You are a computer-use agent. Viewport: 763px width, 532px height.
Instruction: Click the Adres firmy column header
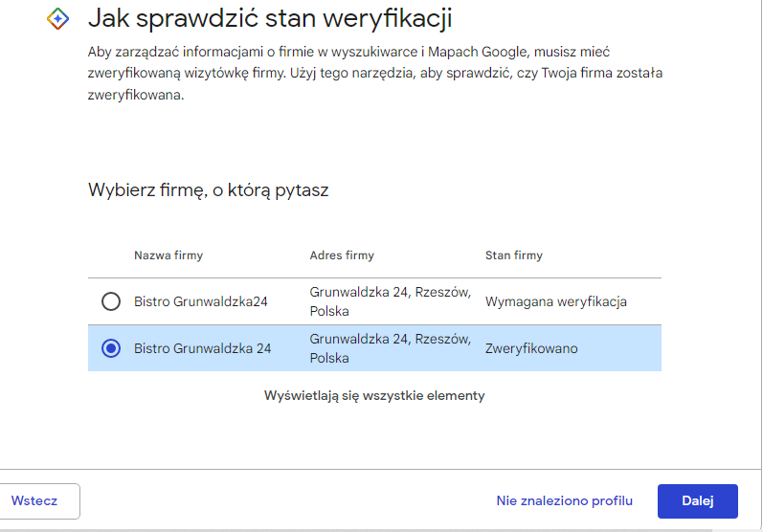click(x=342, y=255)
